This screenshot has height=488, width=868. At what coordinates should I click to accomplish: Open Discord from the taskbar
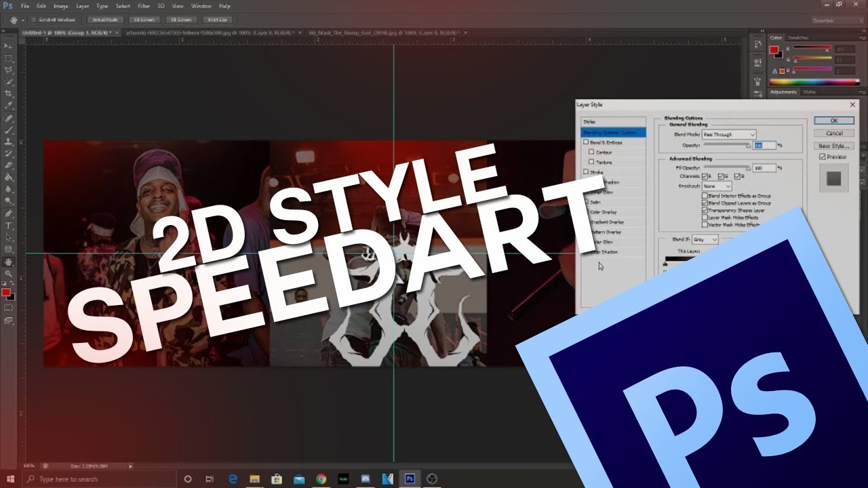pos(366,479)
